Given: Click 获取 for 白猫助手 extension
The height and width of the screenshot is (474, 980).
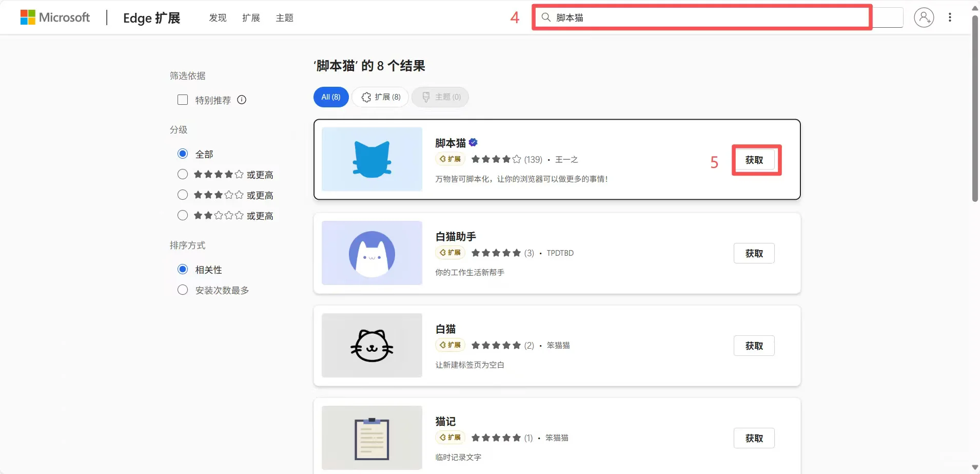Looking at the screenshot, I should point(753,253).
